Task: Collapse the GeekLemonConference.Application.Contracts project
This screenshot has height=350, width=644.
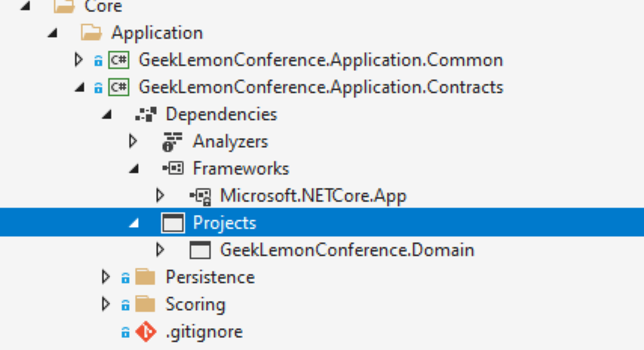Action: [80, 87]
